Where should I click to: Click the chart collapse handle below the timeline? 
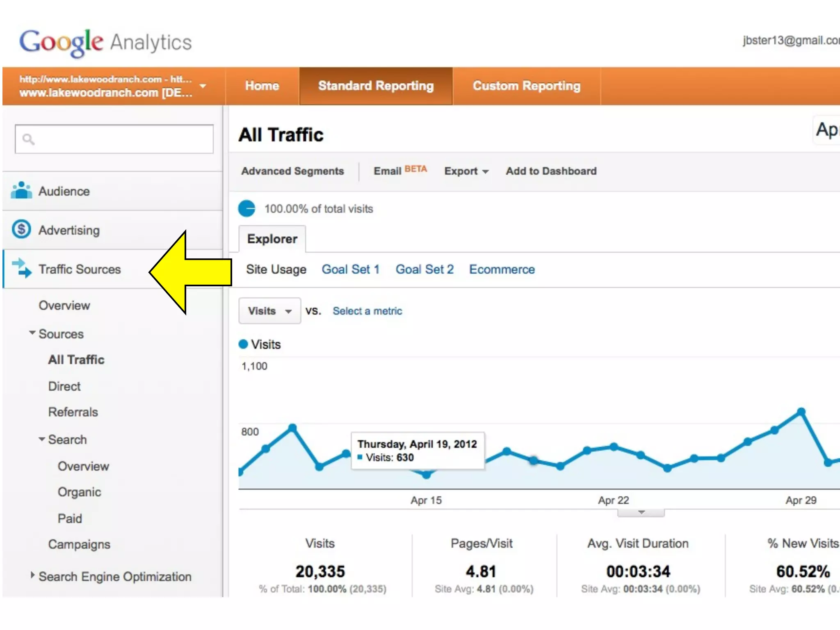641,513
